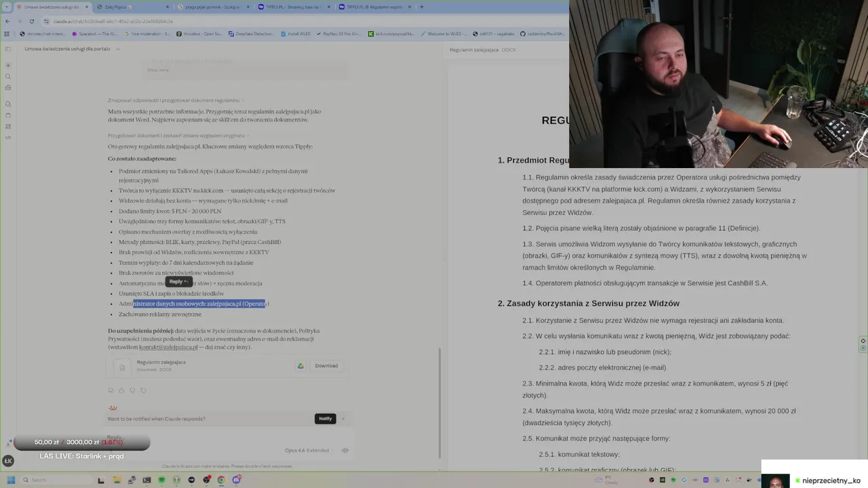Switch to the 'TIPPLY.PL - Streamuj' tab
Image resolution: width=868 pixels, height=488 pixels.
coord(293,7)
